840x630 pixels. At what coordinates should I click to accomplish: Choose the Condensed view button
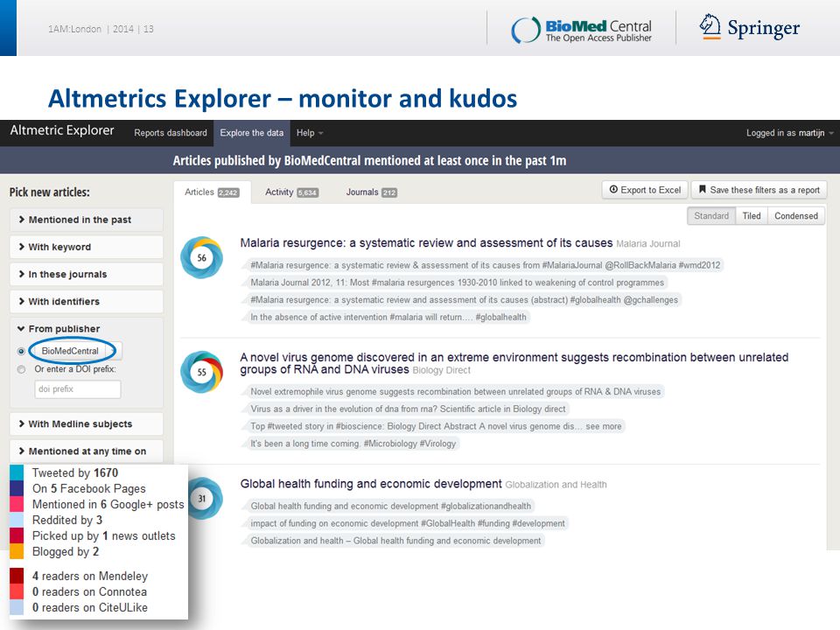[796, 216]
